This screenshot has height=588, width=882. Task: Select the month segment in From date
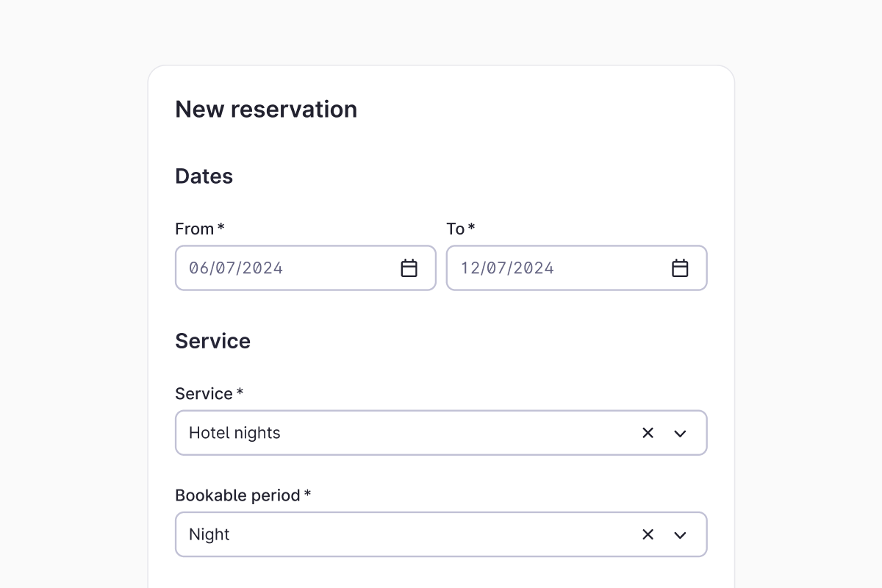(226, 268)
